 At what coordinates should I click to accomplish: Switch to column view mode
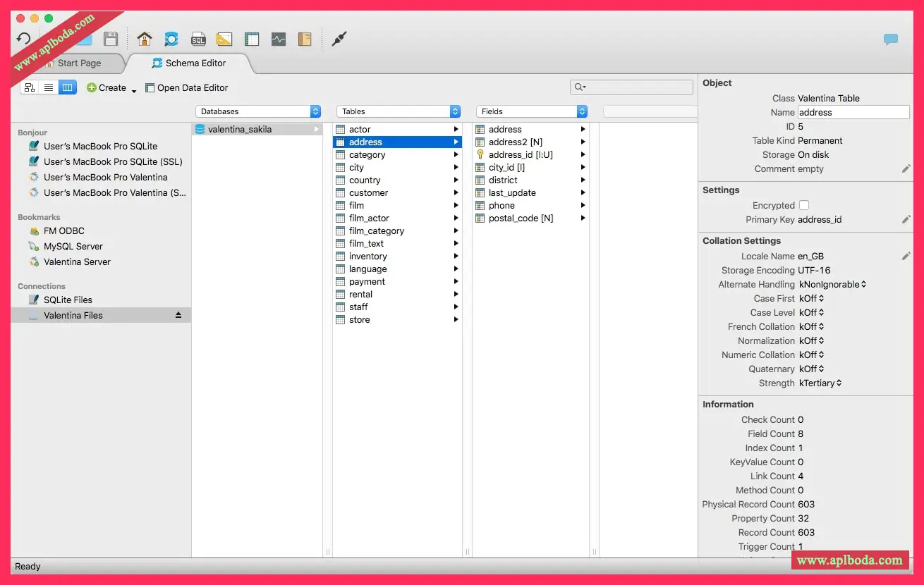click(68, 87)
